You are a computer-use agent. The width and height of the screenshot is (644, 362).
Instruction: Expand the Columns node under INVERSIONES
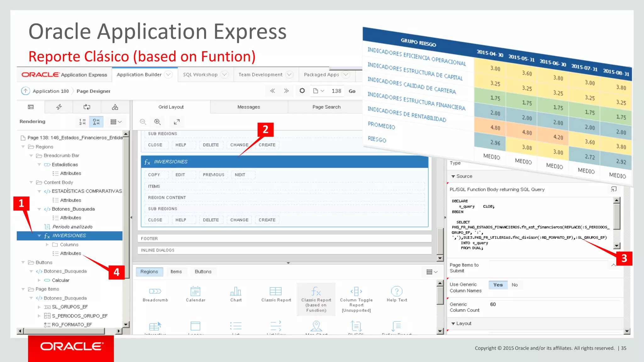pos(47,244)
